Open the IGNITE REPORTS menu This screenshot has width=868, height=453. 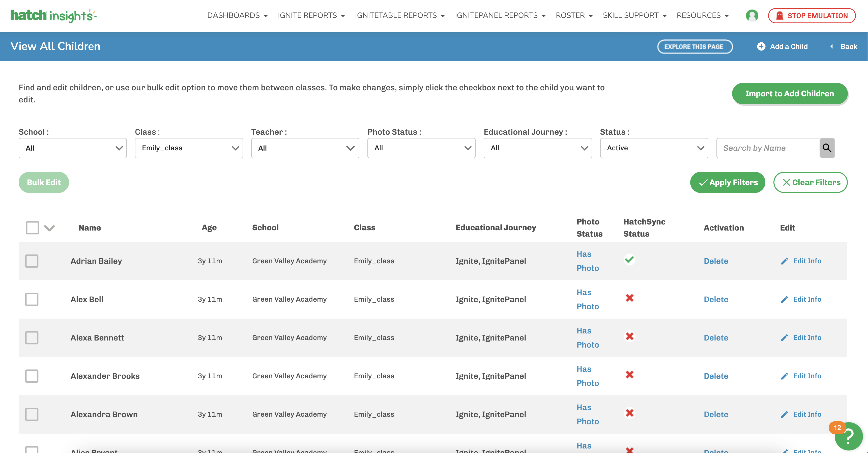coord(311,15)
